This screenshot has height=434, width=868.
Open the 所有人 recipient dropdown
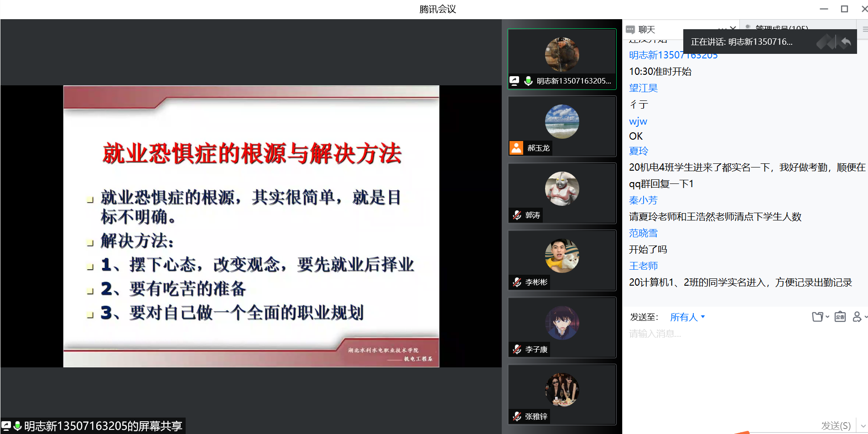click(x=687, y=317)
